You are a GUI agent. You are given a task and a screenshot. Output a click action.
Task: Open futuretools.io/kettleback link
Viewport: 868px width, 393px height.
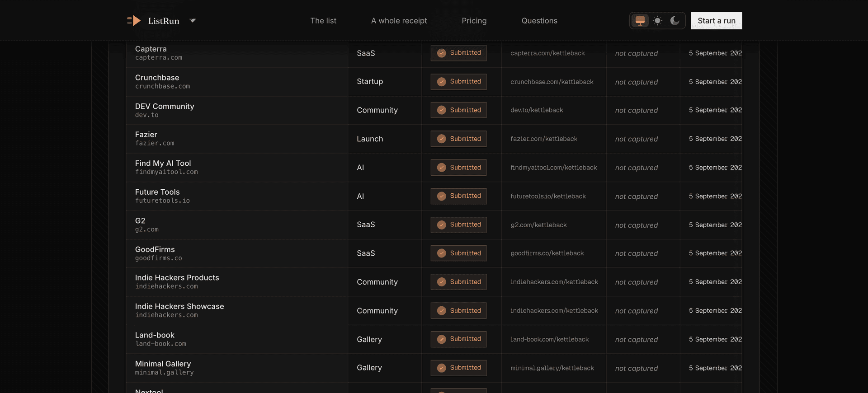(x=548, y=196)
